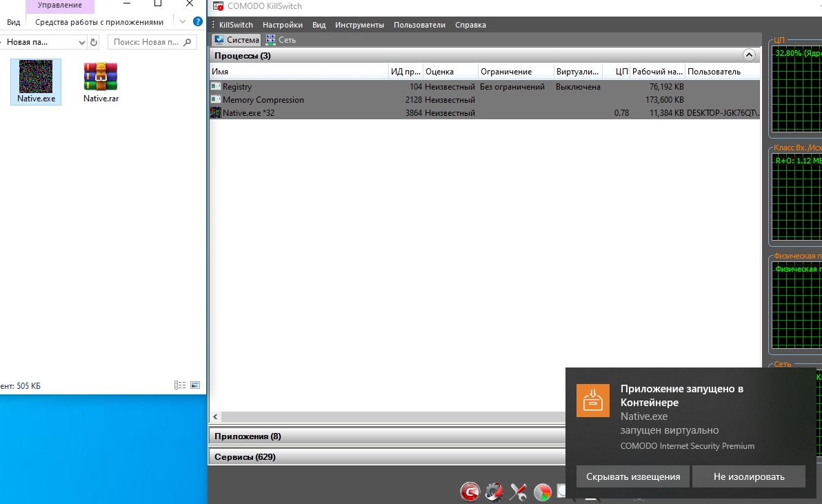This screenshot has width=822, height=504.
Task: Switch Explorer to large icons view
Action: coord(195,385)
